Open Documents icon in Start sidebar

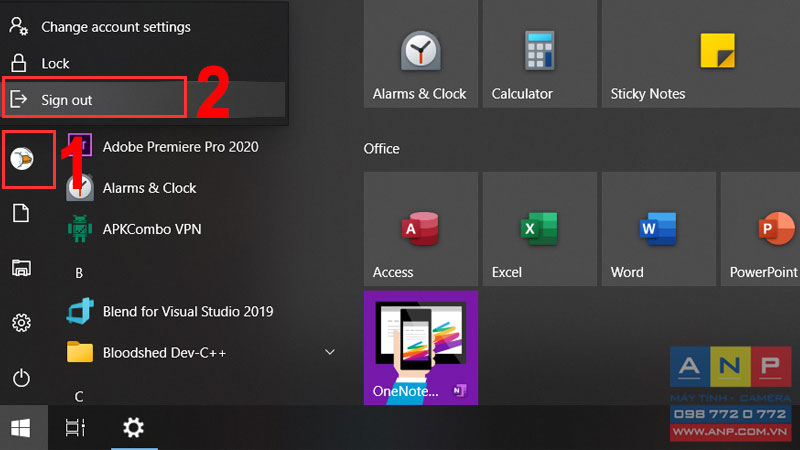click(x=21, y=213)
